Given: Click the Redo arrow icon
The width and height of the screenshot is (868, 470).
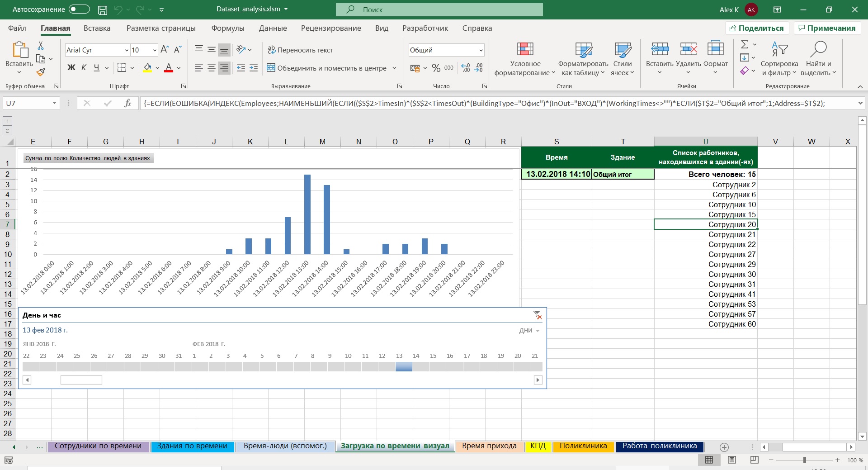Looking at the screenshot, I should 141,9.
